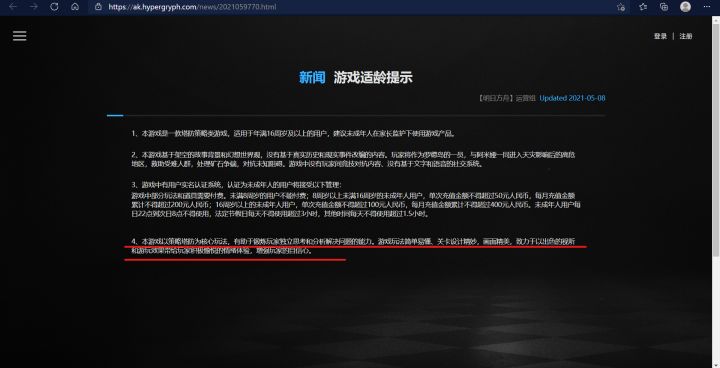The height and width of the screenshot is (368, 720).
Task: Click the 登录 login link
Action: pyautogui.click(x=660, y=36)
